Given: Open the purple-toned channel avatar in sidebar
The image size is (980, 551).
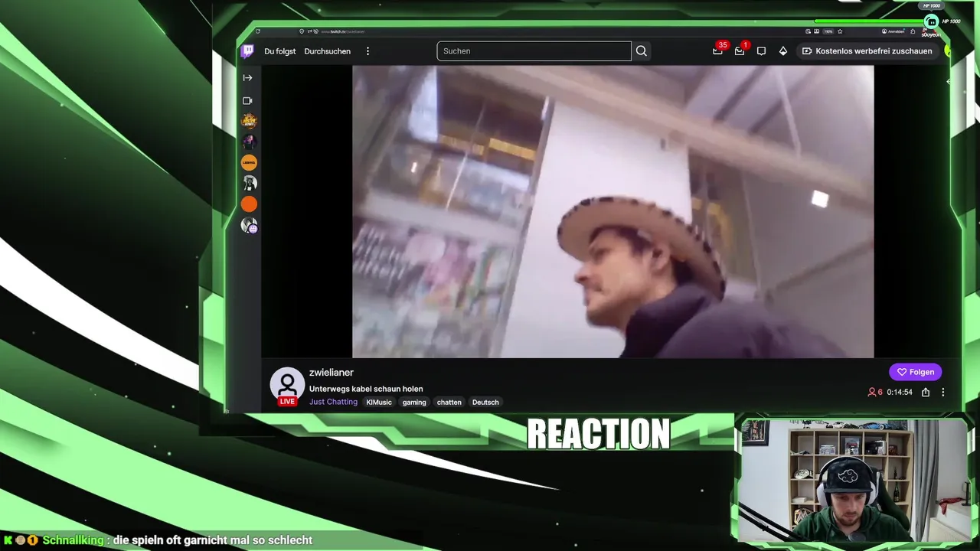Looking at the screenshot, I should (x=249, y=142).
